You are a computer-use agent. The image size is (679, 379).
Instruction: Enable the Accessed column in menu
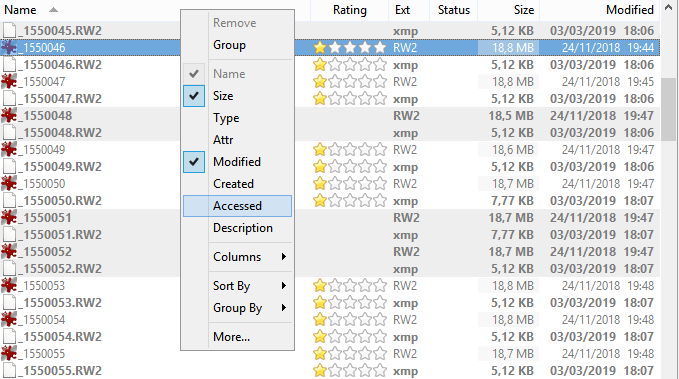pyautogui.click(x=237, y=206)
